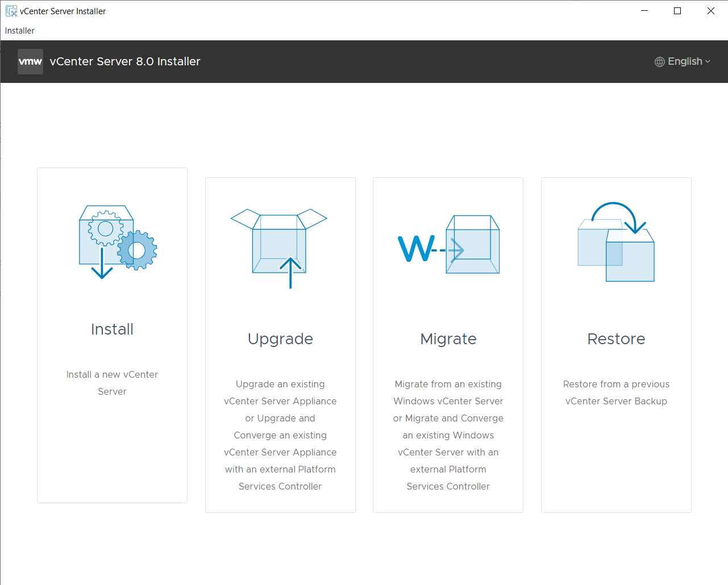
Task: Open the English language dropdown
Action: (x=684, y=61)
